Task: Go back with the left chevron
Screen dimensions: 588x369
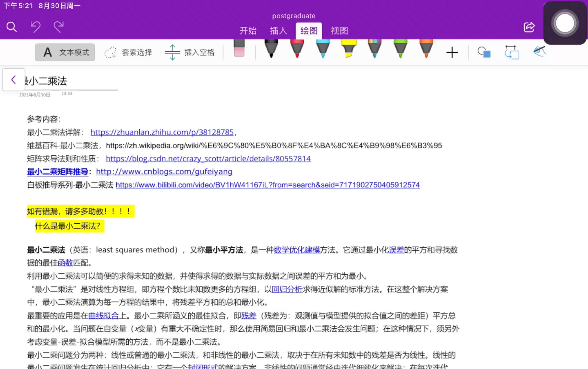Action: click(x=14, y=80)
